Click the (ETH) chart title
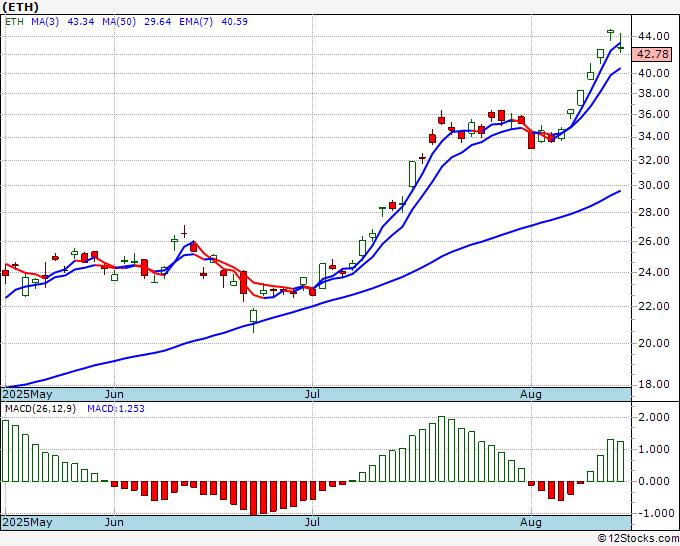Viewport: 680px width, 546px height. pos(20,7)
